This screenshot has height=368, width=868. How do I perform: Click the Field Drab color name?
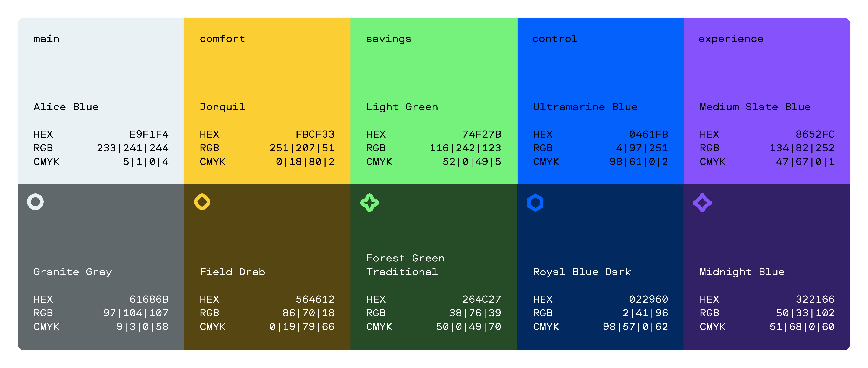tap(232, 272)
